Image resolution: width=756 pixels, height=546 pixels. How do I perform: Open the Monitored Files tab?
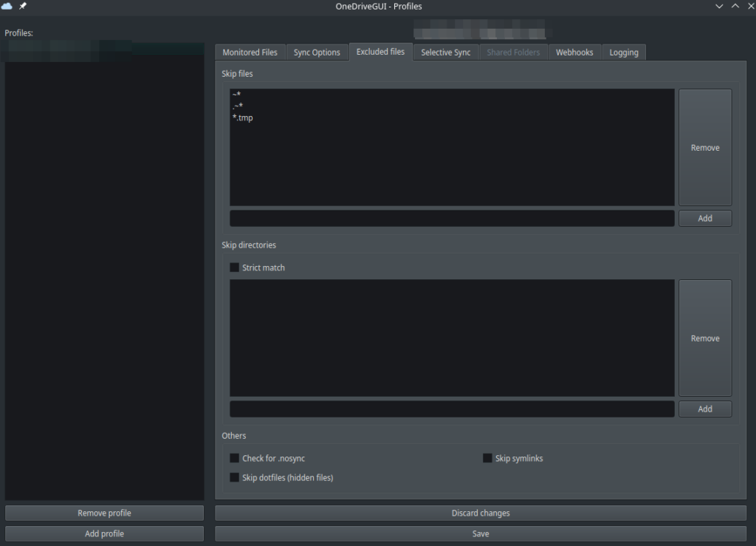pos(250,52)
